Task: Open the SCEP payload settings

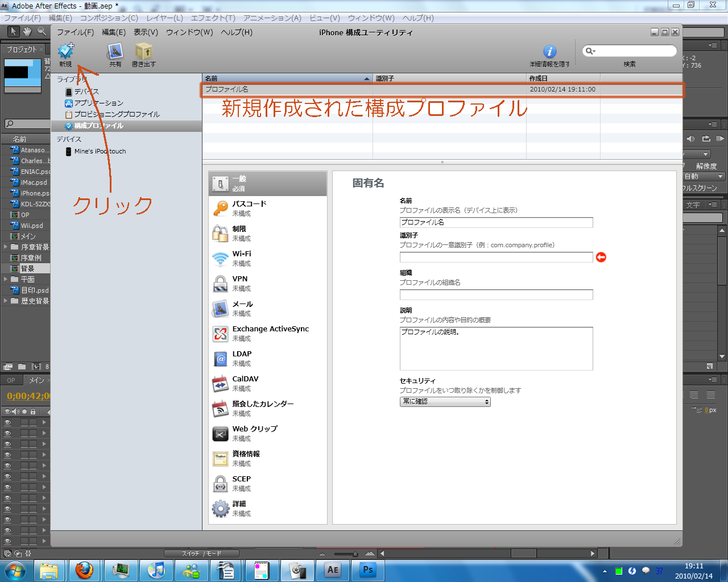Action: (268, 484)
